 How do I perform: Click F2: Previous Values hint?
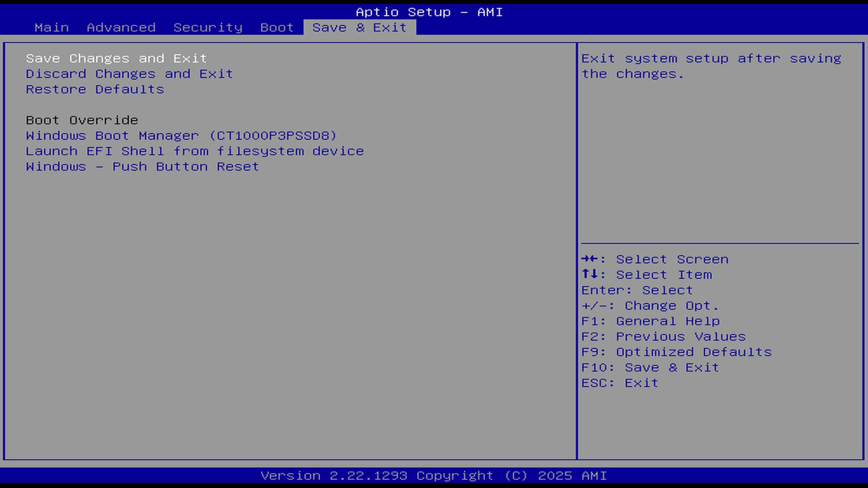pyautogui.click(x=663, y=337)
